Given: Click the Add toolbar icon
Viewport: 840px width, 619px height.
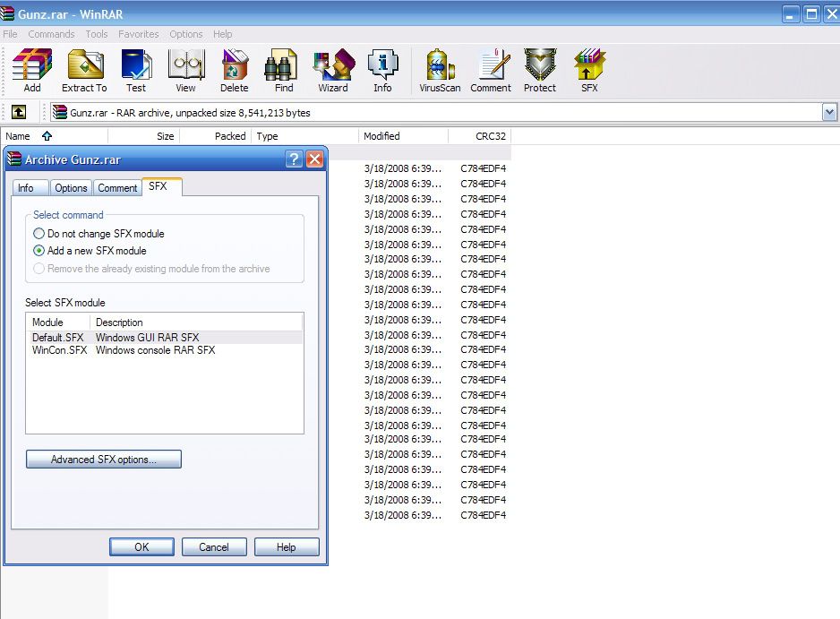Looking at the screenshot, I should pyautogui.click(x=32, y=70).
